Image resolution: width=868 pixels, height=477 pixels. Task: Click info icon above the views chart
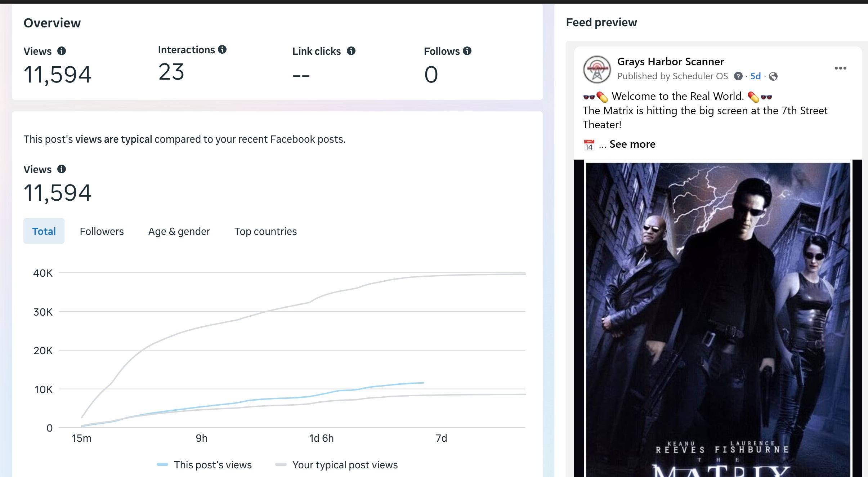62,169
